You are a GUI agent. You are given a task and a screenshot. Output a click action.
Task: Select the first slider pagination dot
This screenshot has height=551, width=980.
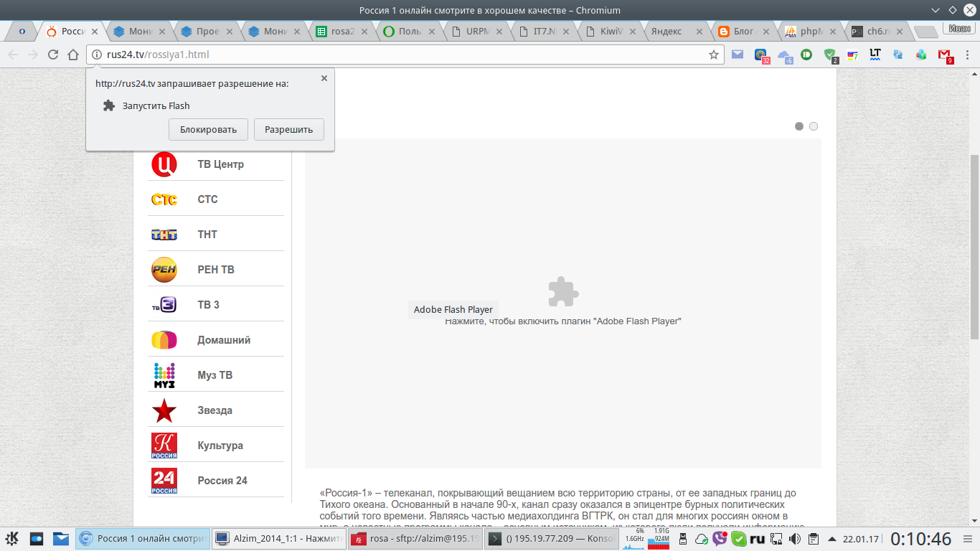[x=799, y=126]
